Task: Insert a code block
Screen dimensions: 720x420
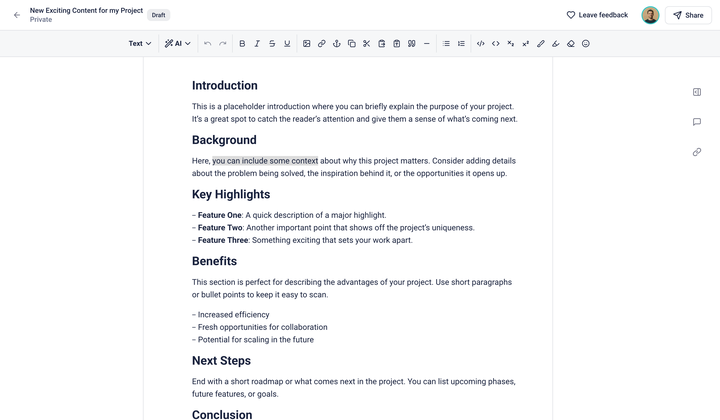Action: [480, 44]
